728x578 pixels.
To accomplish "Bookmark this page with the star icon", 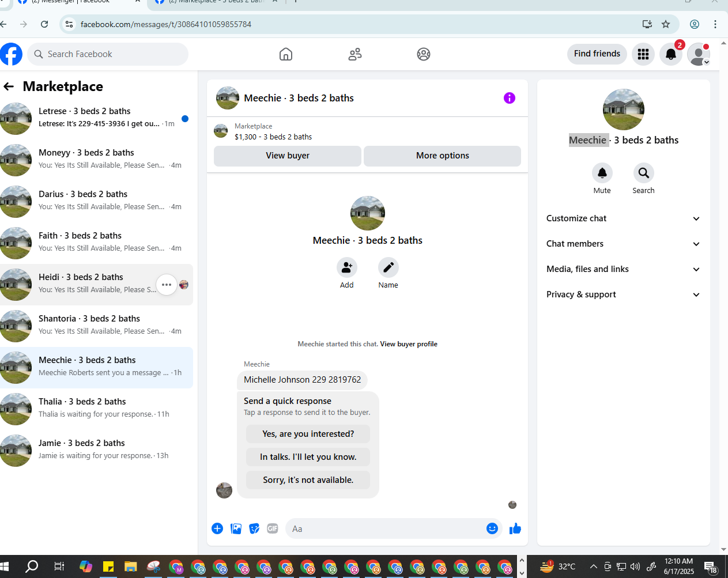I will (x=666, y=24).
